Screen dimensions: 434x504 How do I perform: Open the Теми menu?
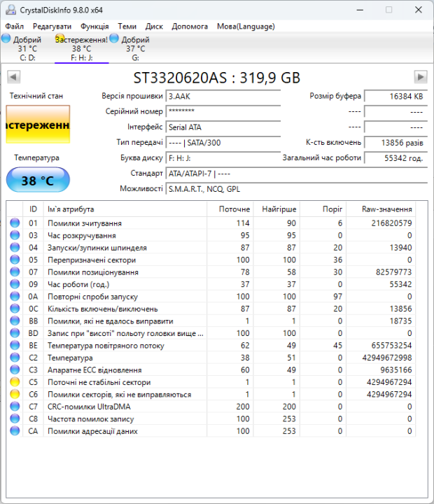[127, 27]
